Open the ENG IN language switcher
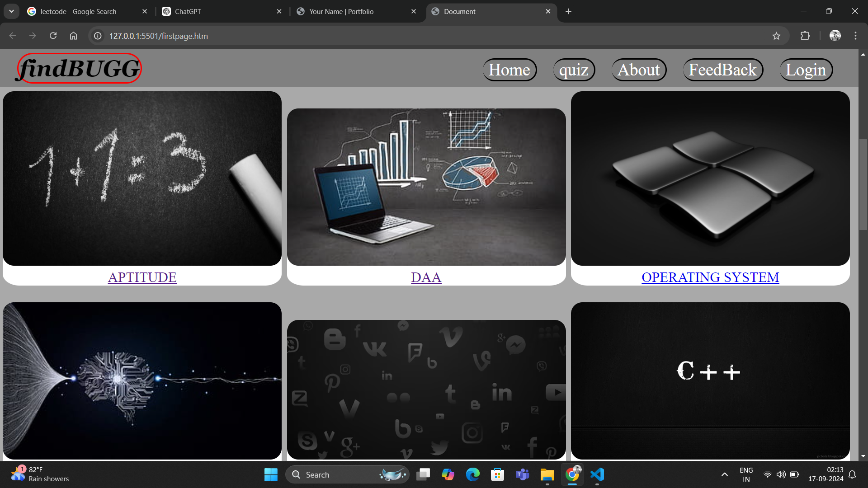The width and height of the screenshot is (868, 488). (x=746, y=474)
